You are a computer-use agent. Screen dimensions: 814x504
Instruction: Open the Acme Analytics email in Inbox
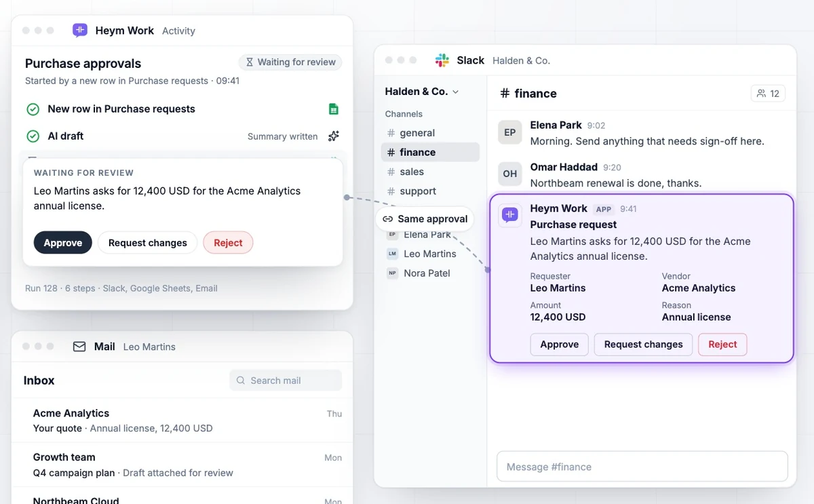(182, 421)
